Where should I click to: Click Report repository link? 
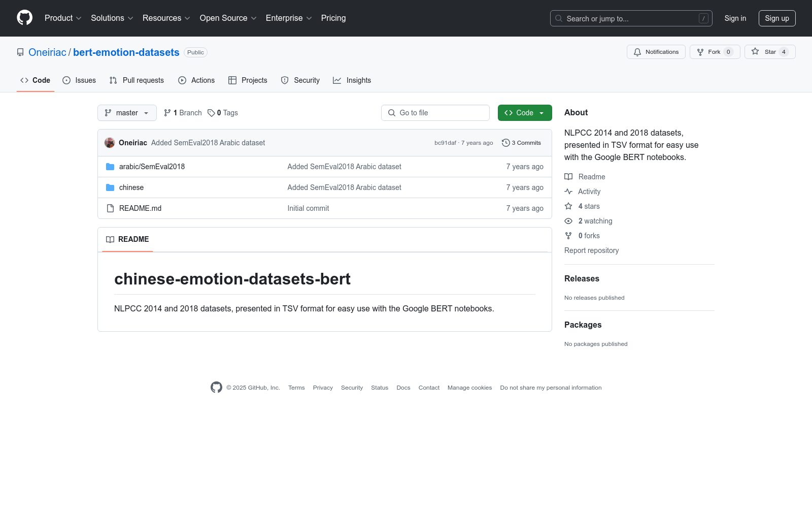pos(591,250)
